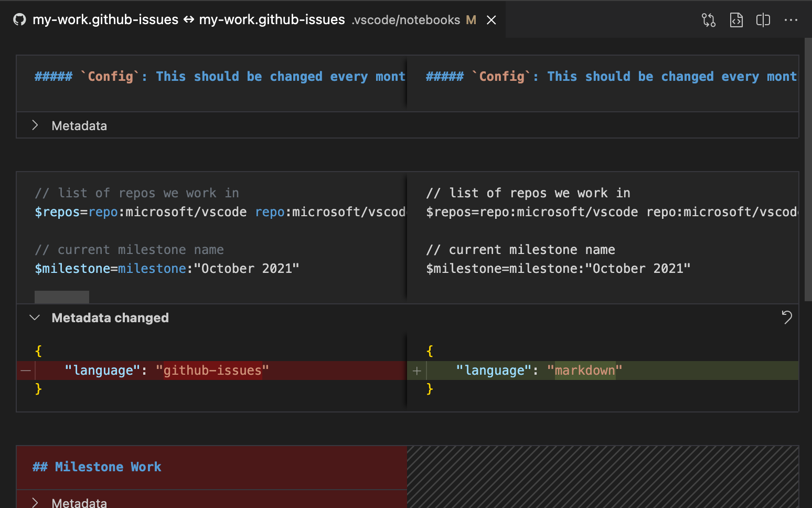
Task: Click the open file icon
Action: 736,19
